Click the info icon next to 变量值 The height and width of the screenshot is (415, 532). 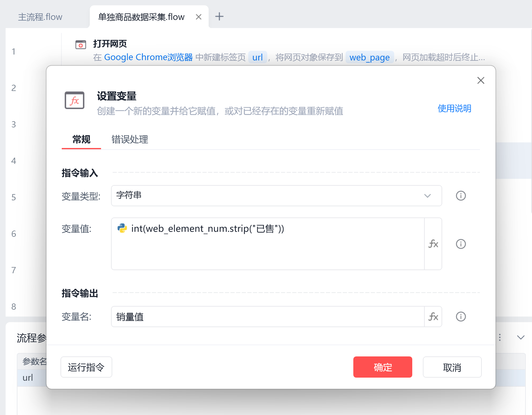pos(461,244)
